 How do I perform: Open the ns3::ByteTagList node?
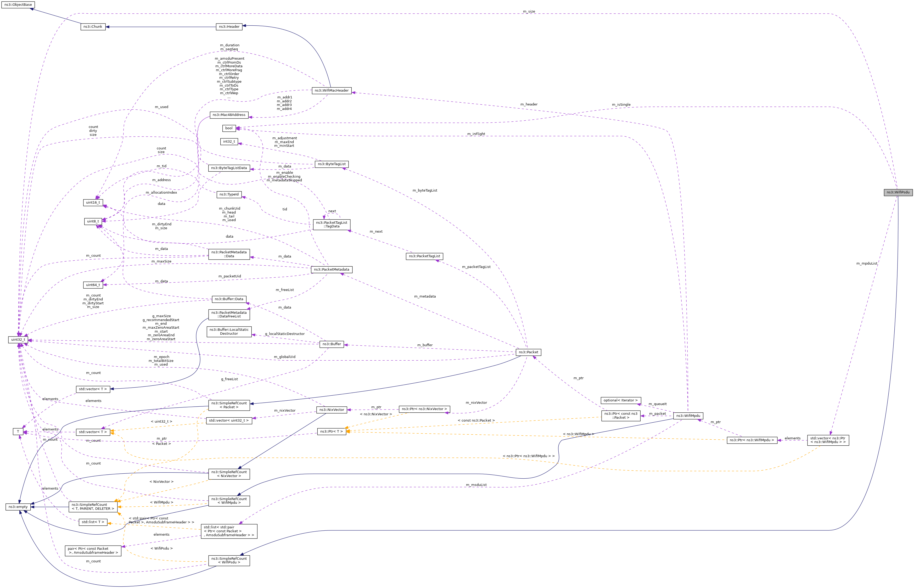tap(331, 164)
